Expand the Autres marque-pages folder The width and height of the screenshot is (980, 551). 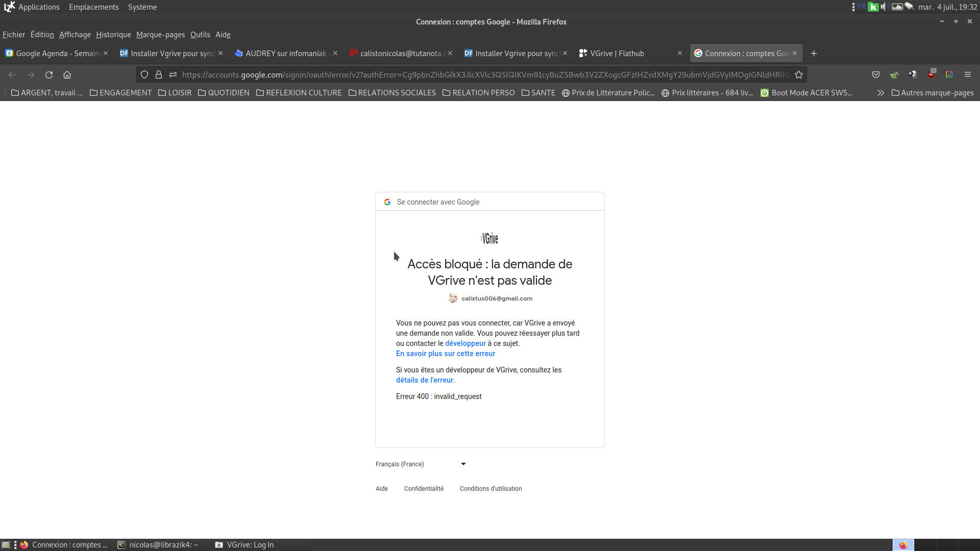[933, 93]
